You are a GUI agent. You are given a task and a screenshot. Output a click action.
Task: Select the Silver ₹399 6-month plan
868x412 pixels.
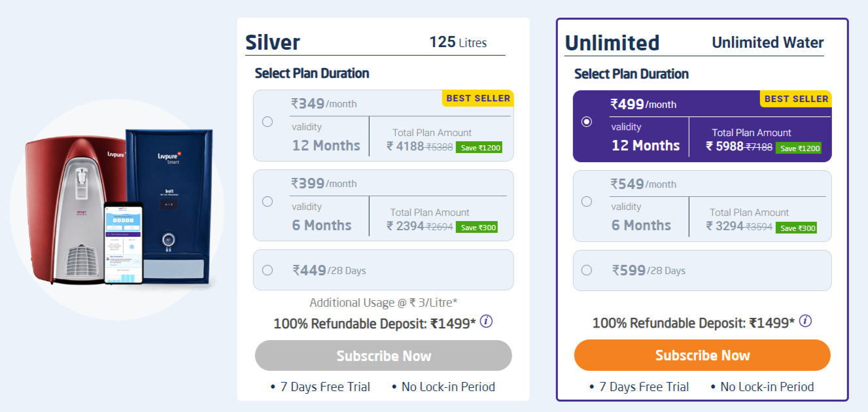tap(267, 201)
